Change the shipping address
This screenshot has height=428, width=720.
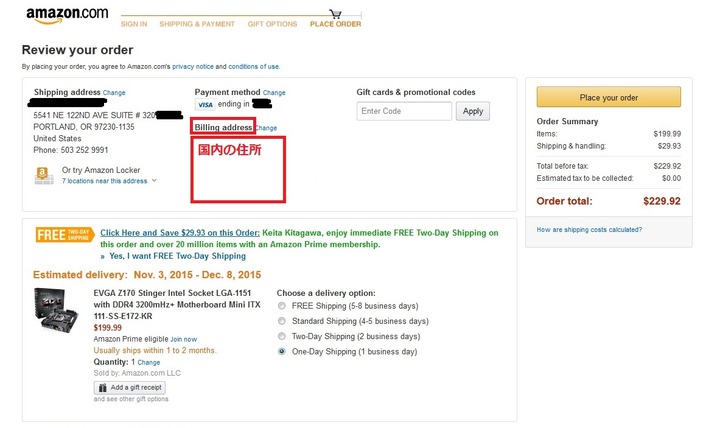(x=114, y=93)
